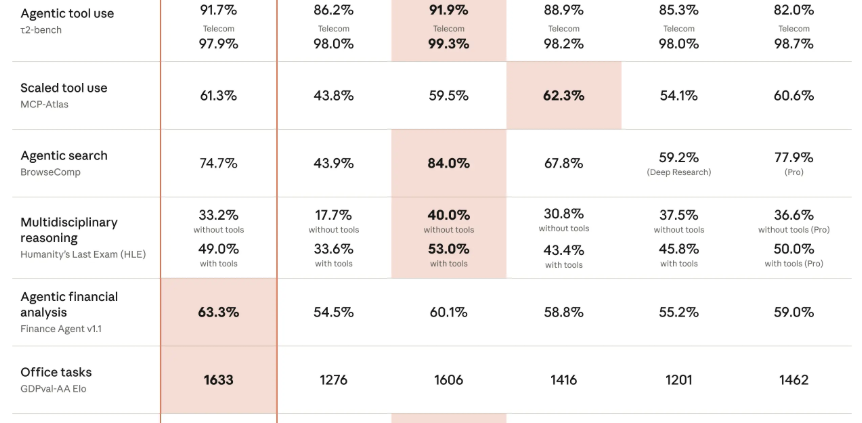The image size is (862, 423).
Task: Select the 50.0% with tools (Pro) value
Action: (x=794, y=249)
